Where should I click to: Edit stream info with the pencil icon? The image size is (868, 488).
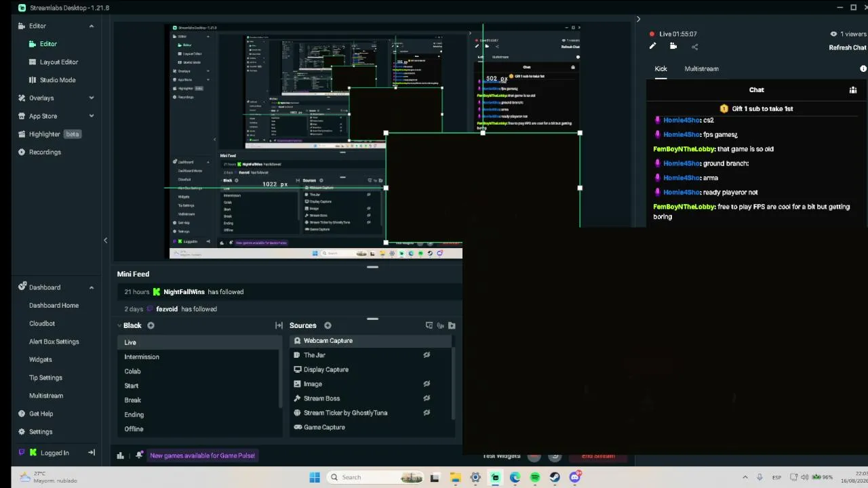click(x=652, y=47)
